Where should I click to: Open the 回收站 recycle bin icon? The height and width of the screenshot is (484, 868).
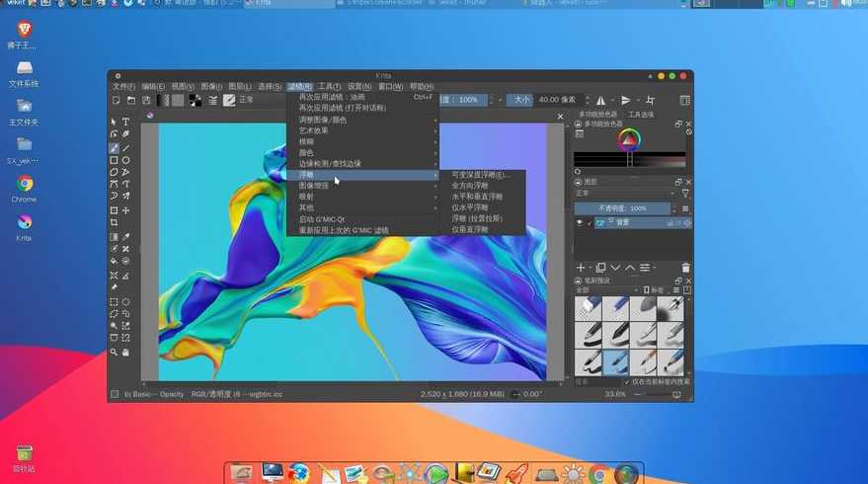[x=24, y=458]
